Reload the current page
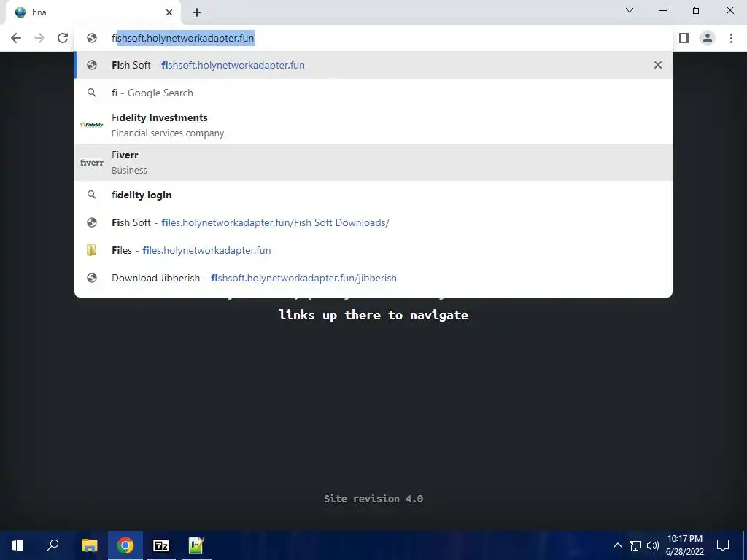747x560 pixels. coord(63,38)
